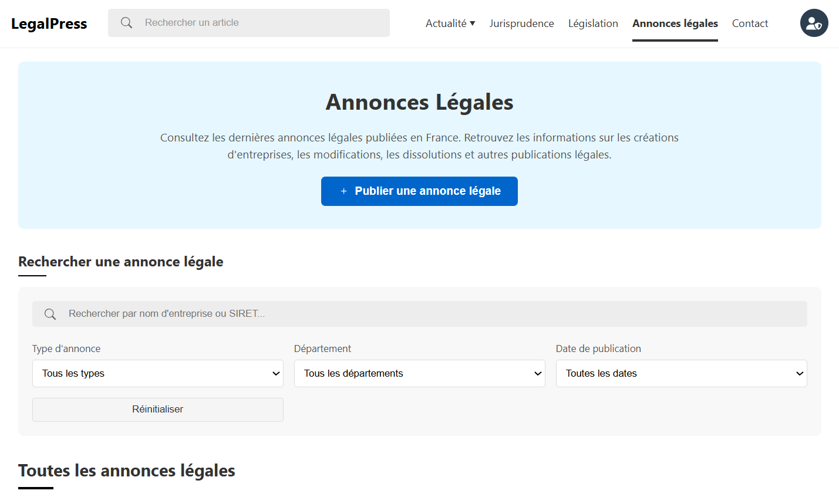Click Publier une annonce légale
The image size is (839, 504).
pyautogui.click(x=419, y=191)
